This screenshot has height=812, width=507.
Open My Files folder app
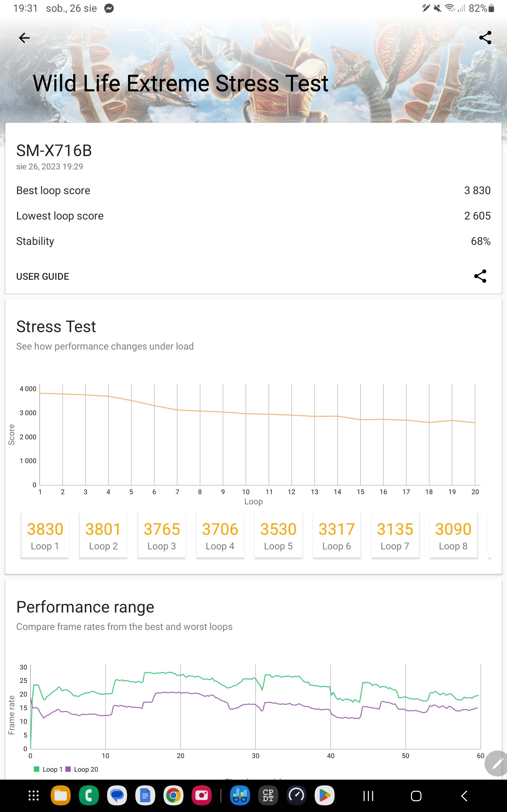61,796
